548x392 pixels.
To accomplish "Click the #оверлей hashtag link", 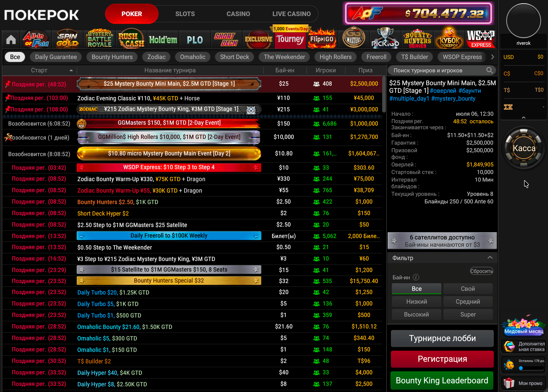I will [x=443, y=91].
